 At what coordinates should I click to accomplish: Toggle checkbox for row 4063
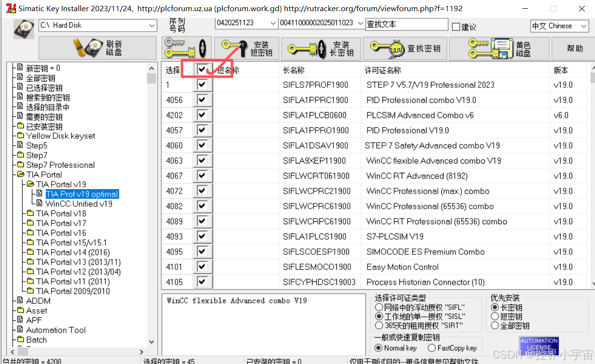pyautogui.click(x=202, y=160)
